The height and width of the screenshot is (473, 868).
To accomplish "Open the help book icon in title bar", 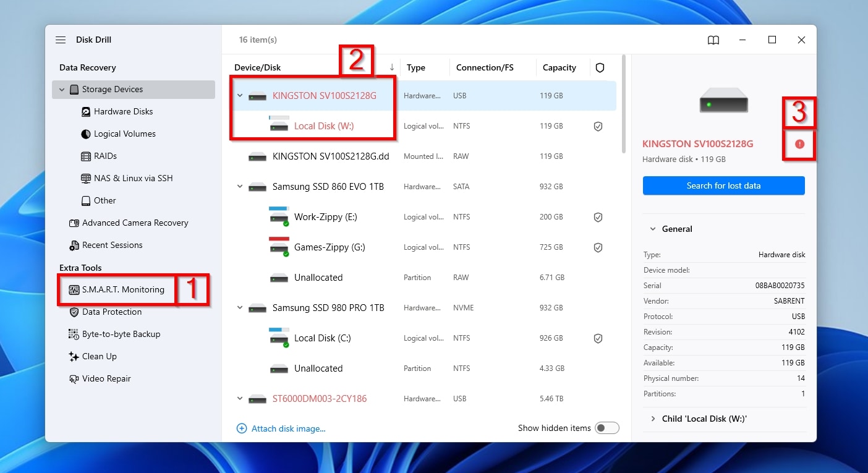I will pyautogui.click(x=713, y=40).
